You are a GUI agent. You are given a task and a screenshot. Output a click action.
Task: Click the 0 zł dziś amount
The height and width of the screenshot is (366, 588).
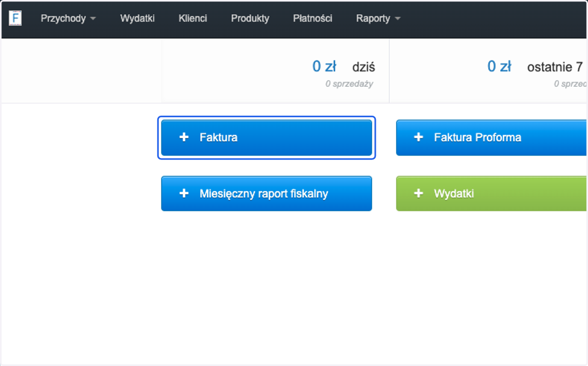click(x=324, y=66)
